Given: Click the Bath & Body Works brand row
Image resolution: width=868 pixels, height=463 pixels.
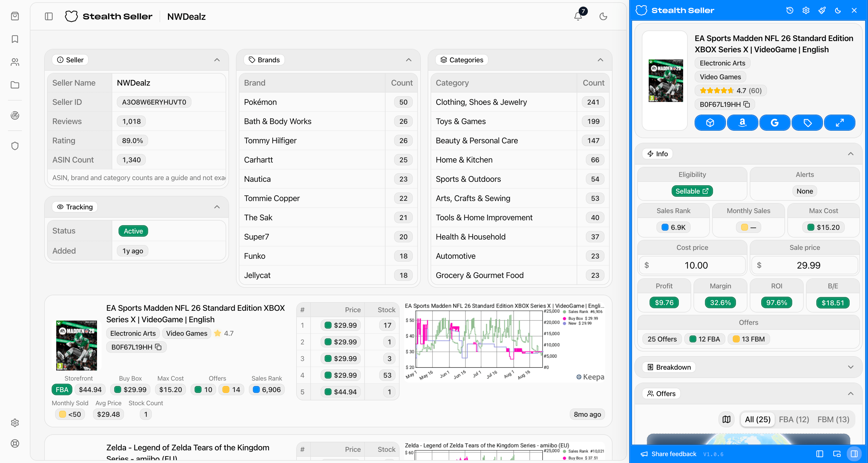Looking at the screenshot, I should click(328, 121).
